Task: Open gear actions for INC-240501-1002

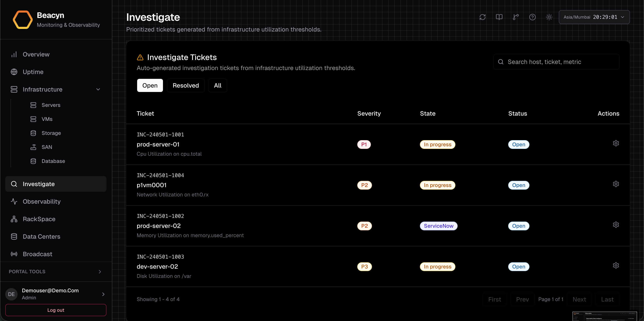Action: click(x=616, y=225)
